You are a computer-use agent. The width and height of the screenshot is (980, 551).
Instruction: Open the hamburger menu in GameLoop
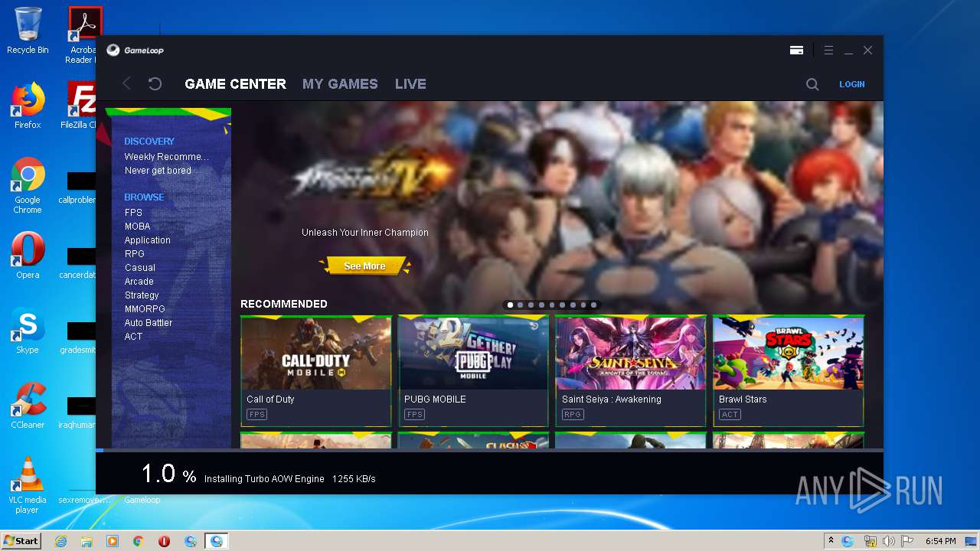pyautogui.click(x=828, y=51)
